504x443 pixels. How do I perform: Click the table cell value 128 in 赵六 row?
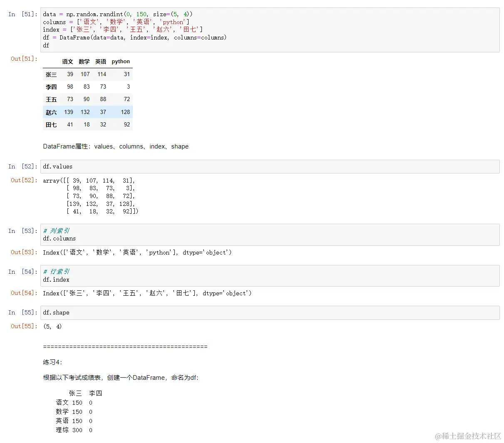(126, 112)
